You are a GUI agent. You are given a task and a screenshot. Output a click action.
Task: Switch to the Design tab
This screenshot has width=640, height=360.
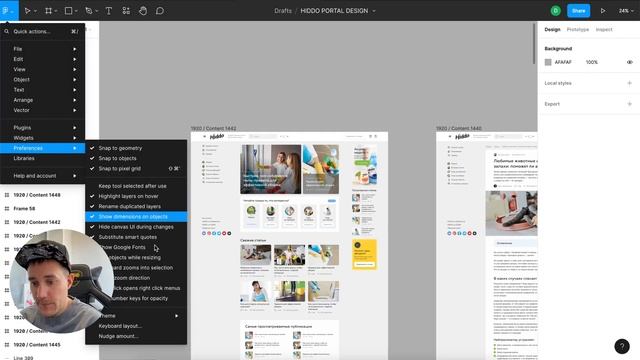pos(552,29)
